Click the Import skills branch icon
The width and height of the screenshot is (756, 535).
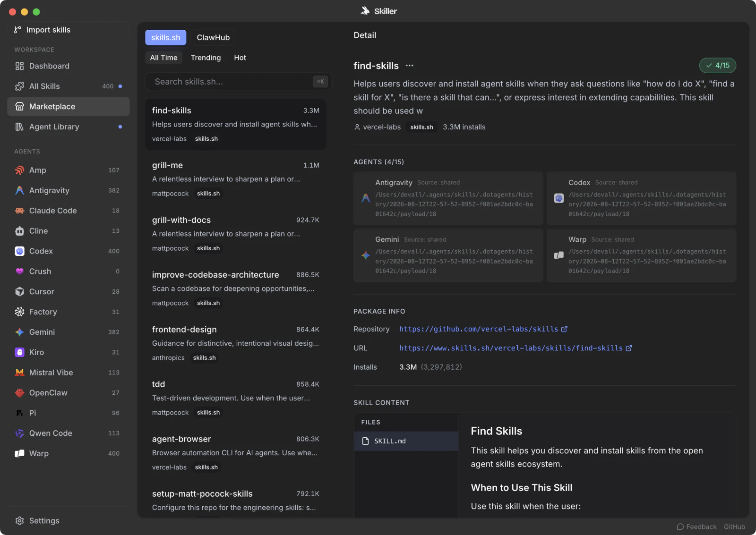click(17, 30)
